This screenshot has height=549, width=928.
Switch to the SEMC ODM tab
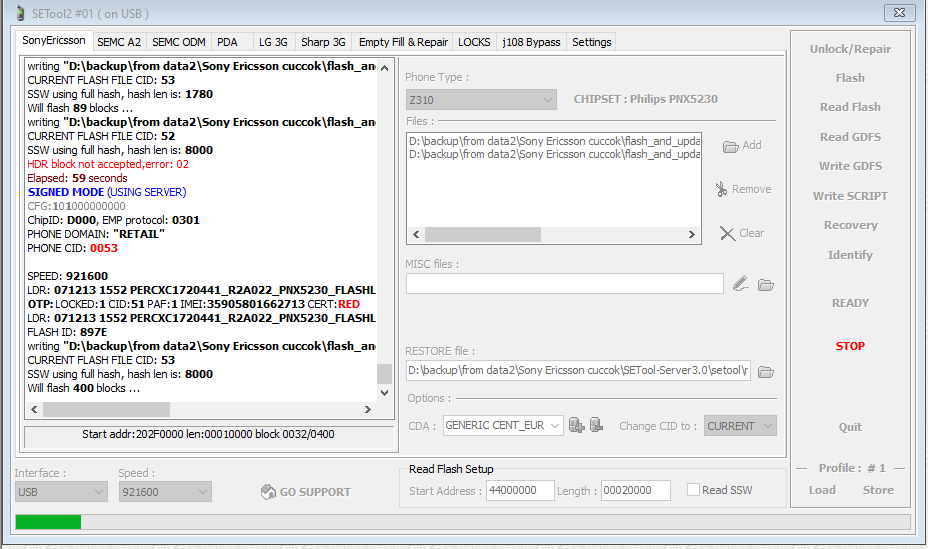pos(179,42)
